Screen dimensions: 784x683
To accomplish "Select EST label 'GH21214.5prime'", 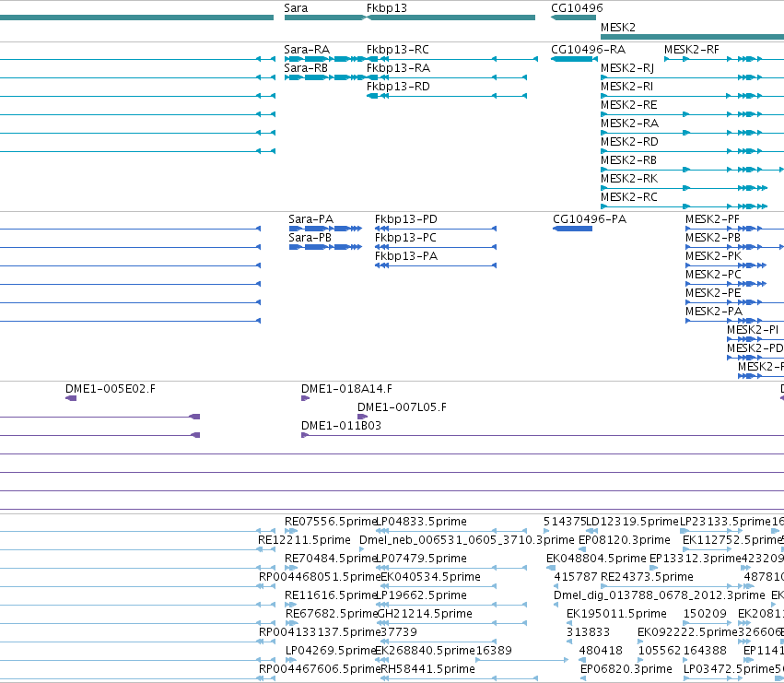I will pos(425,615).
